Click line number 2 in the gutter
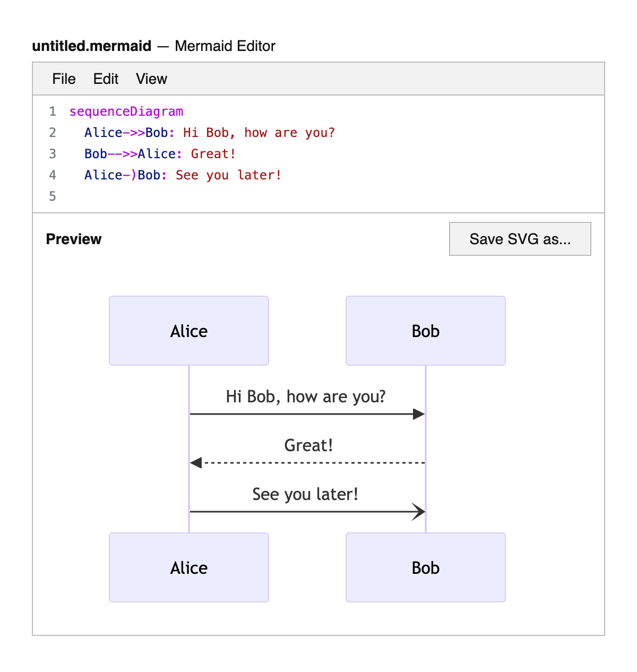 pyautogui.click(x=53, y=133)
